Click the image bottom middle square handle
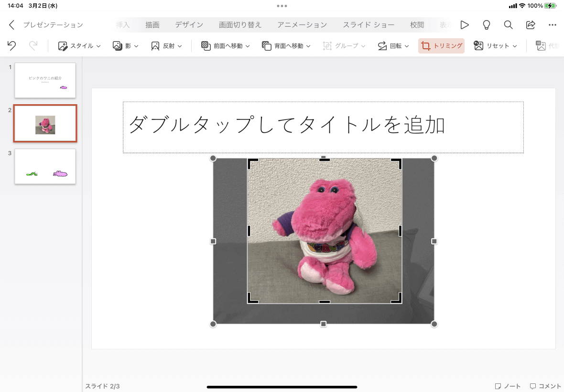564x392 pixels. click(324, 324)
